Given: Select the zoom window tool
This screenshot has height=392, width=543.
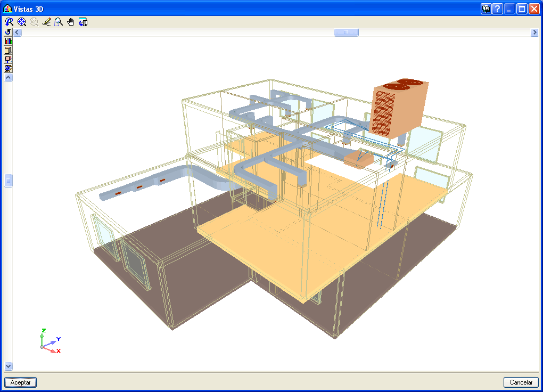Looking at the screenshot, I should [59, 22].
